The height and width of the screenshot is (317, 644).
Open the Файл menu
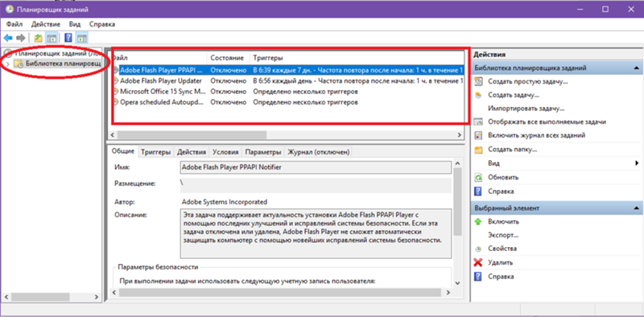pyautogui.click(x=14, y=24)
